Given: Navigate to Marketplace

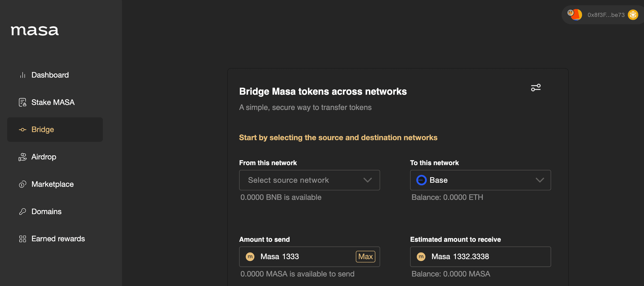Looking at the screenshot, I should (x=52, y=184).
